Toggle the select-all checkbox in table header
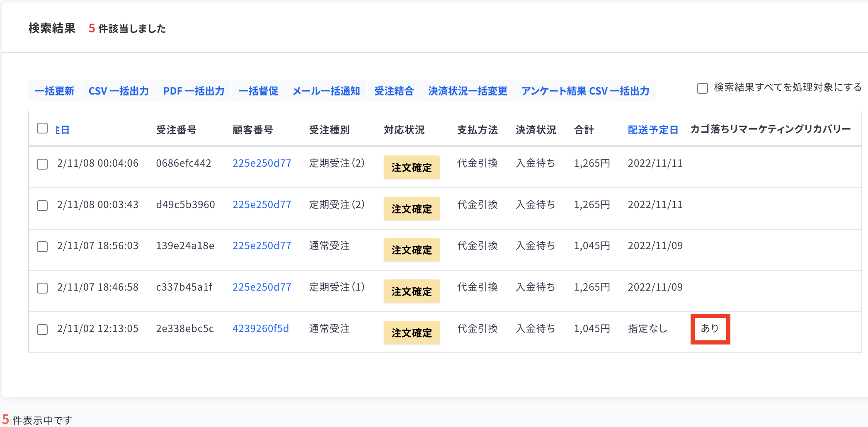 click(42, 128)
